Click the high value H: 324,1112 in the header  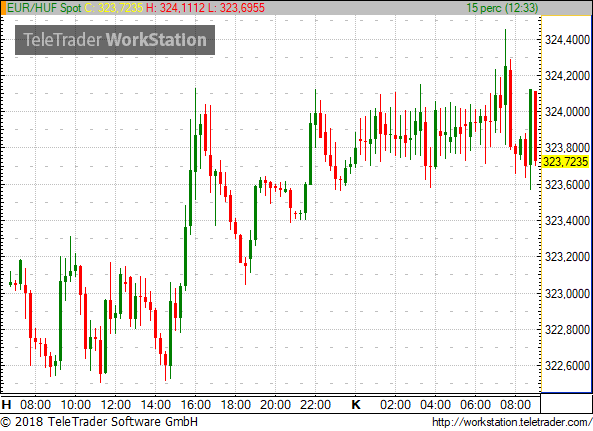coord(175,8)
